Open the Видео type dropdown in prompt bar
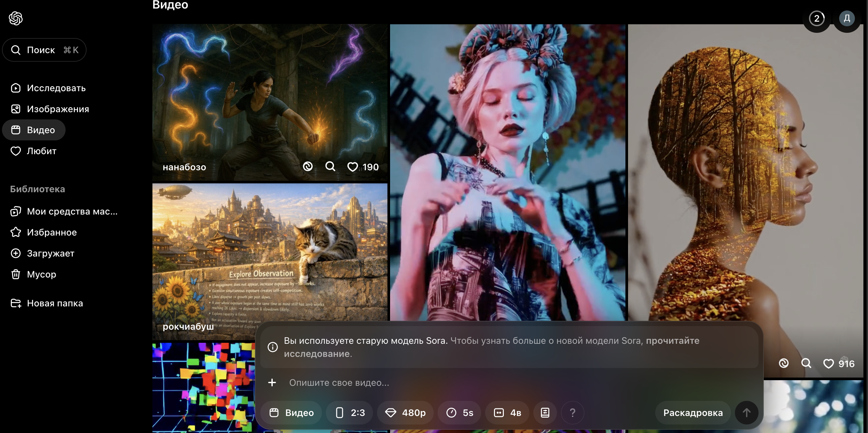Image resolution: width=868 pixels, height=433 pixels. coord(291,412)
